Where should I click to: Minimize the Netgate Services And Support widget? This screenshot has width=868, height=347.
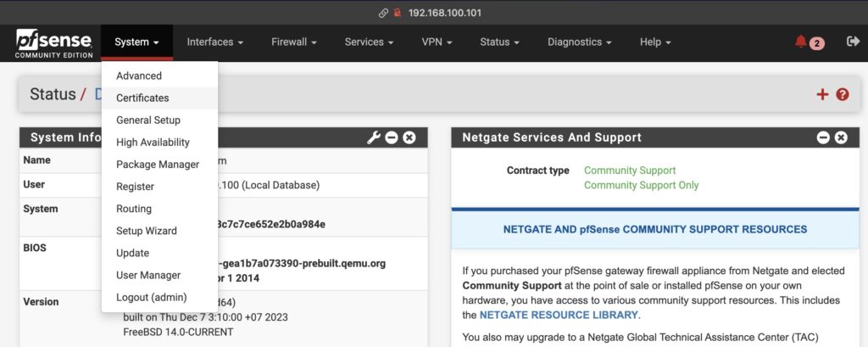[x=823, y=137]
